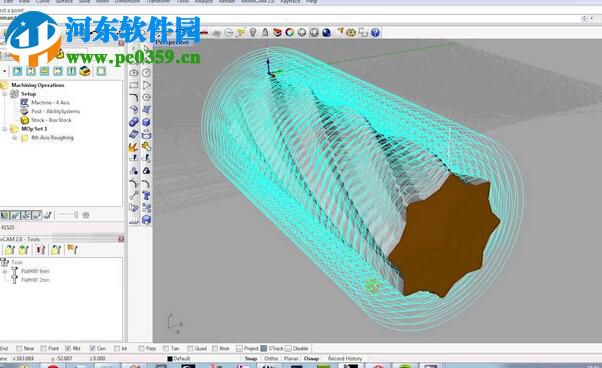Viewport: 602px width, 368px height.
Task: Enable the Tan osnap checkbox
Action: [x=166, y=348]
